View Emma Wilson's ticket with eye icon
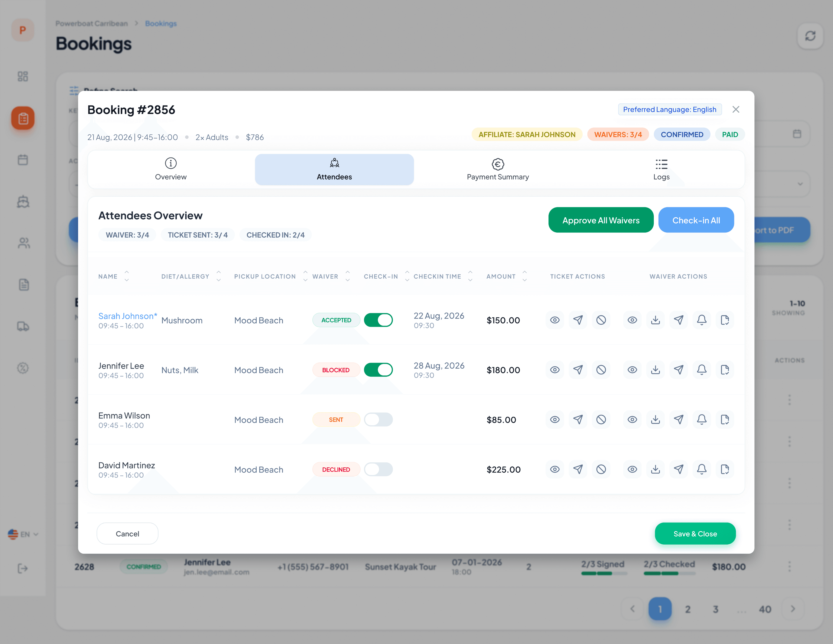Screen dimensions: 833x644 click(554, 419)
